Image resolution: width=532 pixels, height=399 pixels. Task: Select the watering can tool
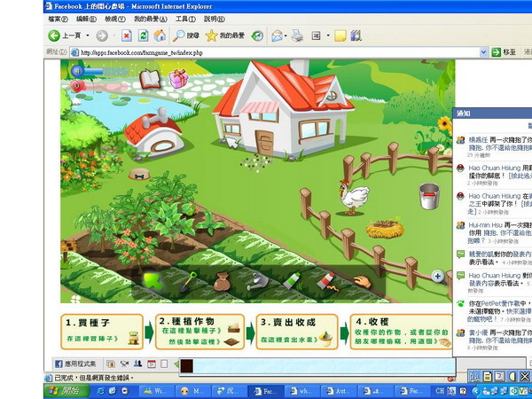click(257, 281)
